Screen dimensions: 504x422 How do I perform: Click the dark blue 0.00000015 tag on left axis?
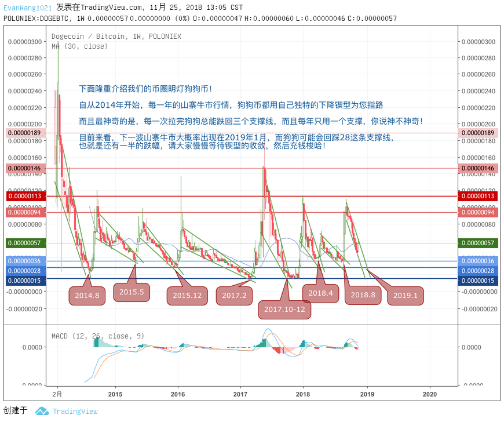26,281
